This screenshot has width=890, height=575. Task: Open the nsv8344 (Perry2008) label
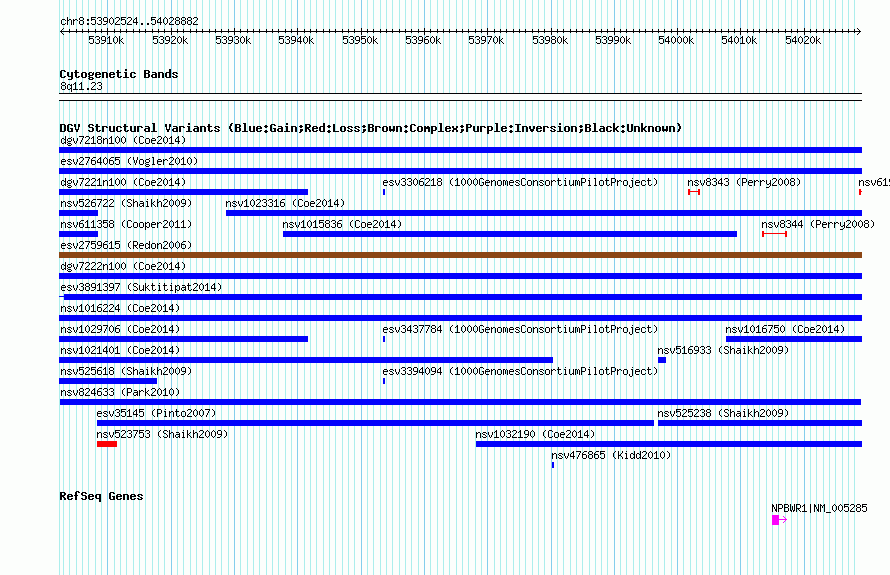click(x=818, y=224)
